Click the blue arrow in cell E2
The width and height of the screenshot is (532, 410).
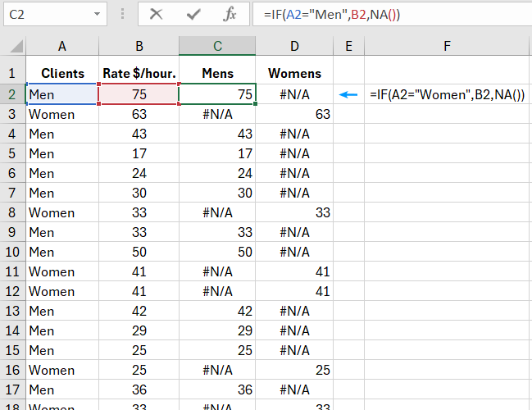[x=349, y=94]
